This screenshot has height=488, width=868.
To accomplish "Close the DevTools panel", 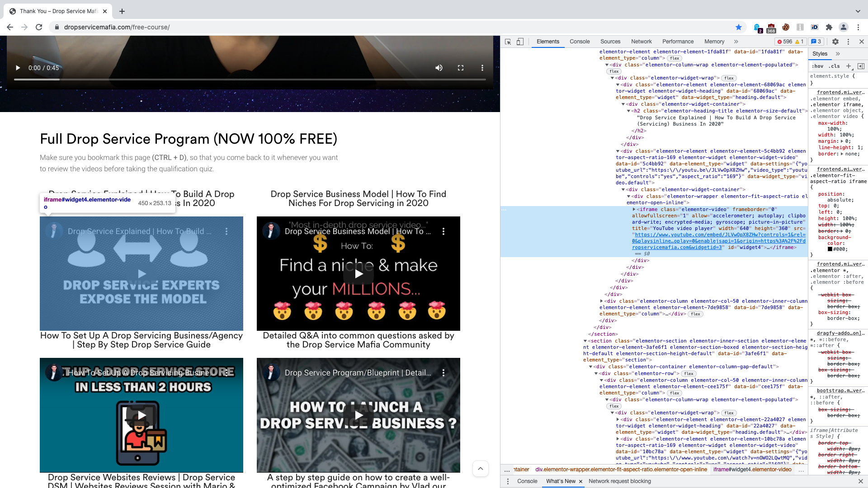I will [862, 42].
